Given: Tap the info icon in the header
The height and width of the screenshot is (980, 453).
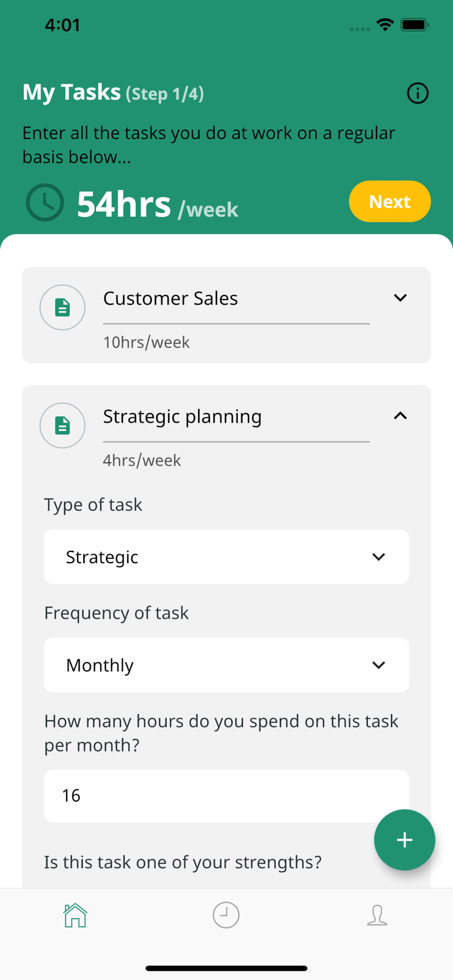Looking at the screenshot, I should tap(418, 93).
